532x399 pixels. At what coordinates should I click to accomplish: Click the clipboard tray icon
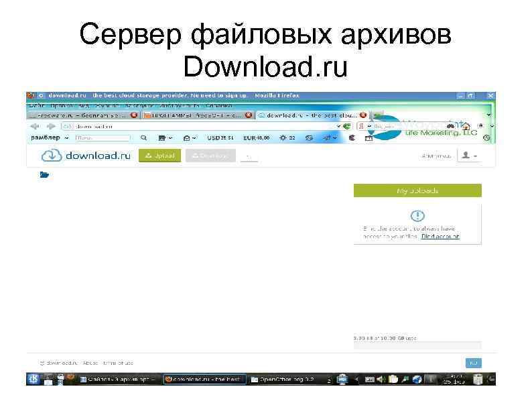pyautogui.click(x=393, y=379)
